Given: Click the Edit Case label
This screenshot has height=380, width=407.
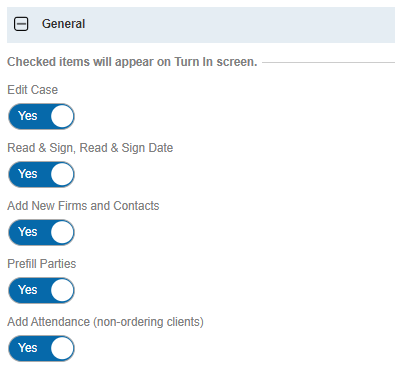Looking at the screenshot, I should click(33, 90).
